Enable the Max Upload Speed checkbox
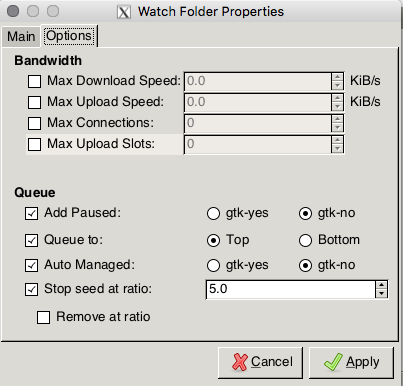The height and width of the screenshot is (386, 403). [34, 102]
